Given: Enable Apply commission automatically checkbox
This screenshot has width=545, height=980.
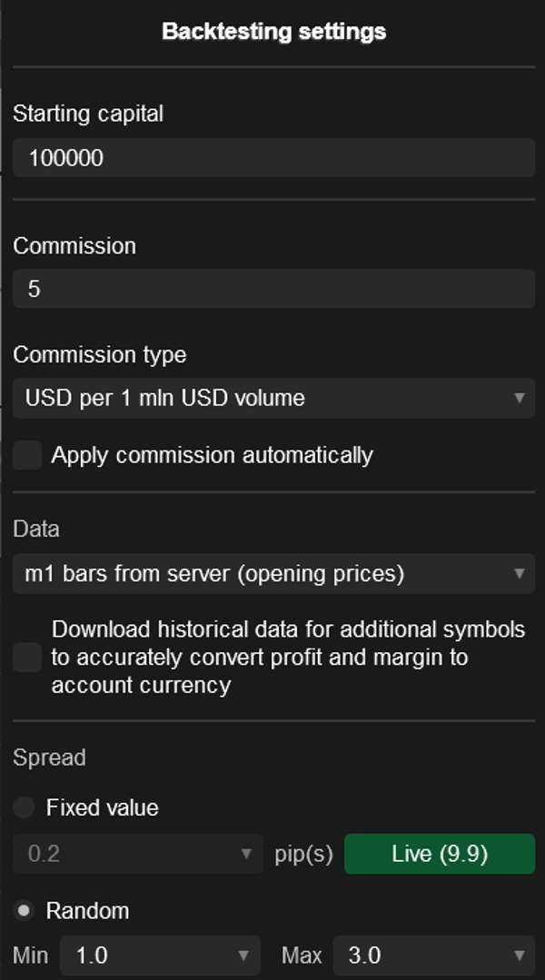Looking at the screenshot, I should click(27, 456).
